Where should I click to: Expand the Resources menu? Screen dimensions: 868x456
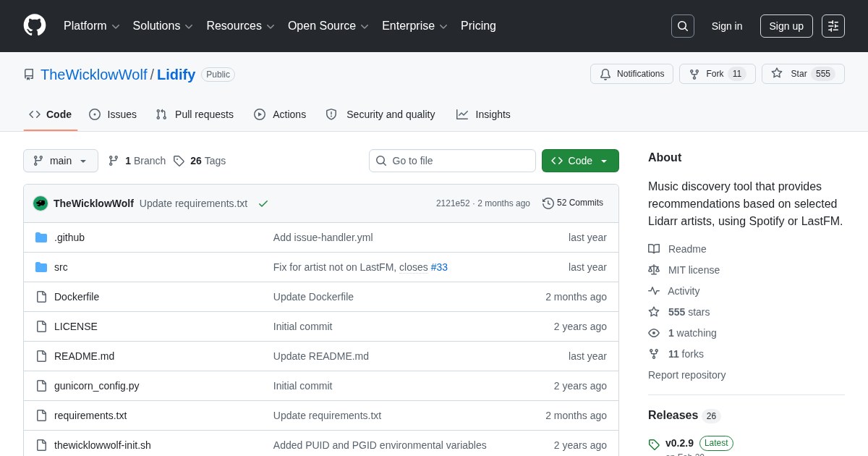click(241, 26)
